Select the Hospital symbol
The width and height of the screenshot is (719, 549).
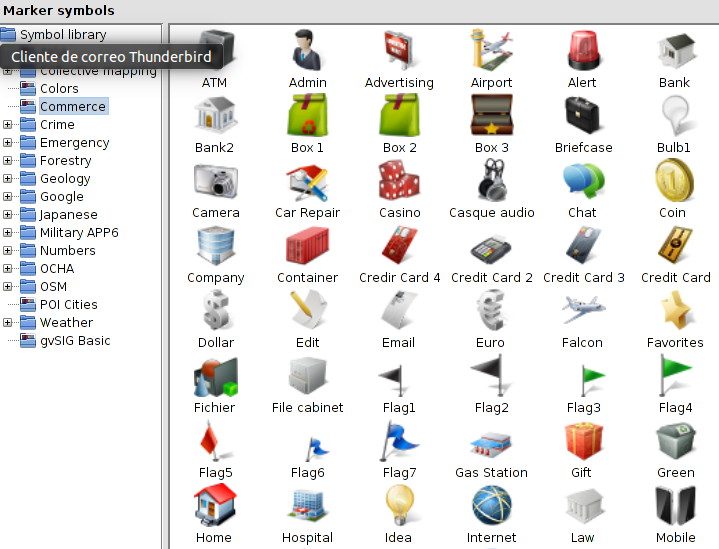307,508
